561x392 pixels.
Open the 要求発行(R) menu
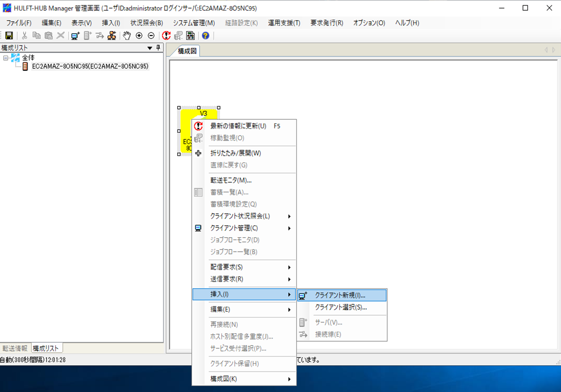click(x=327, y=23)
